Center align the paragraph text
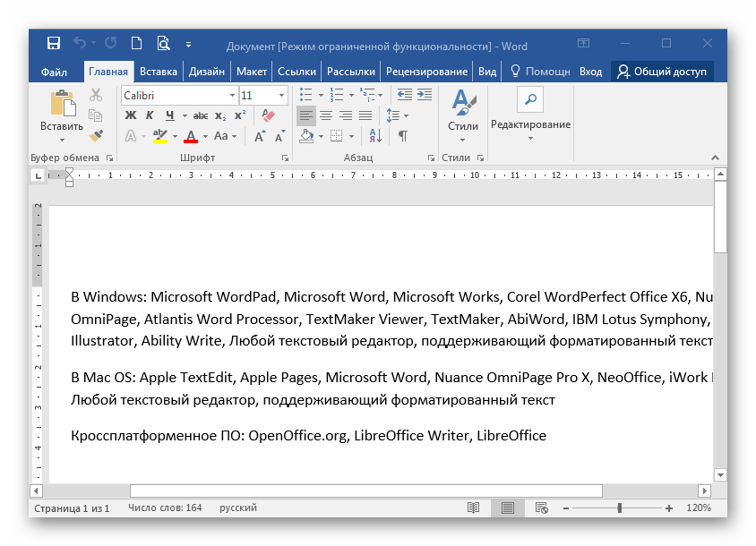This screenshot has width=756, height=546. 326,115
